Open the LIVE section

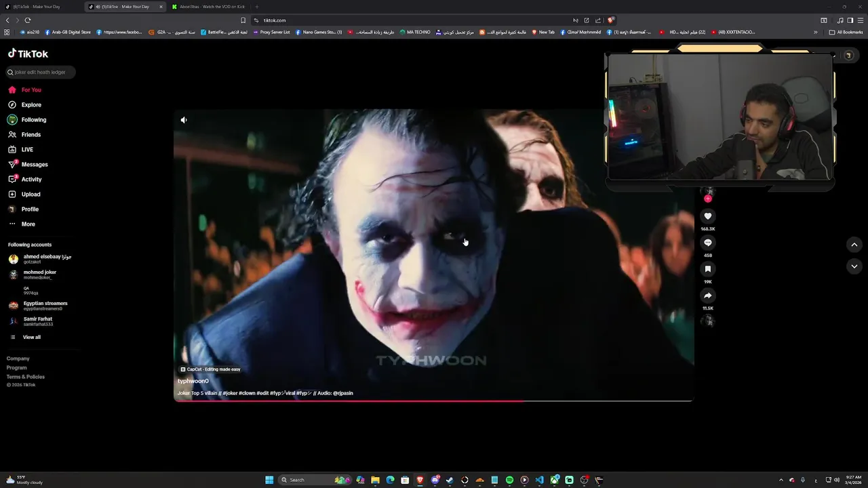(x=21, y=149)
